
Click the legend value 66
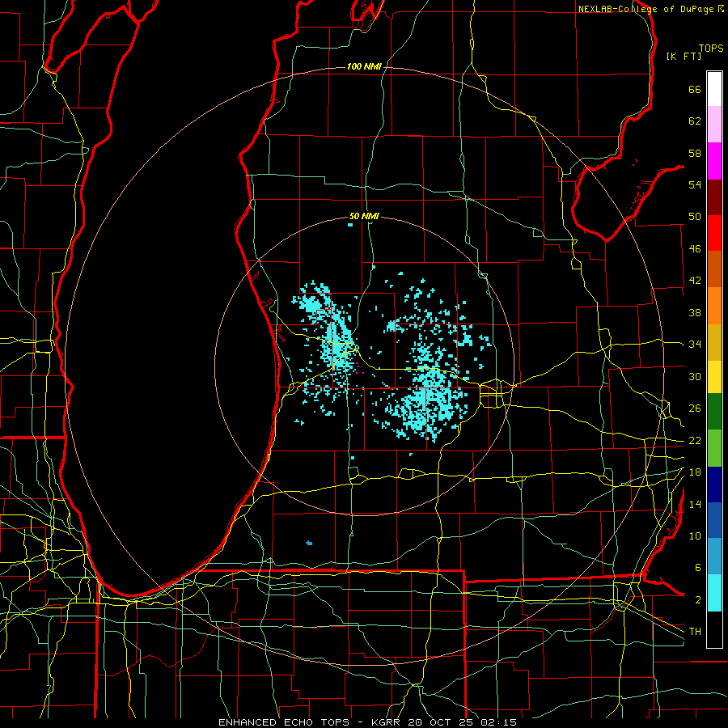click(x=695, y=90)
